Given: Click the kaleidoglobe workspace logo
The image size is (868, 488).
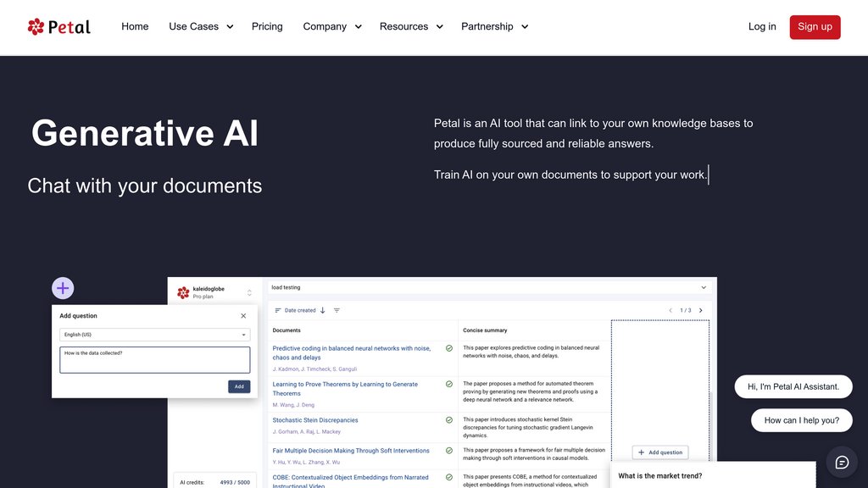Looking at the screenshot, I should click(x=183, y=292).
